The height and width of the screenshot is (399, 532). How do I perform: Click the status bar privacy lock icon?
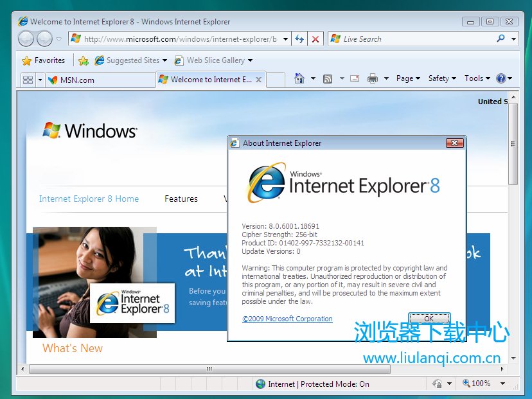pyautogui.click(x=437, y=384)
